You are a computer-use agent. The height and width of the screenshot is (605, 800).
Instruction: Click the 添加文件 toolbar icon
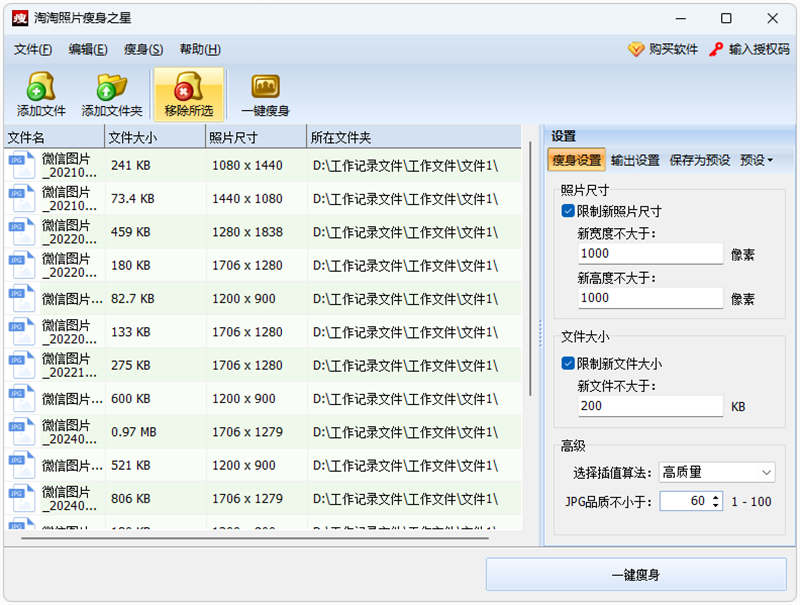click(x=41, y=86)
